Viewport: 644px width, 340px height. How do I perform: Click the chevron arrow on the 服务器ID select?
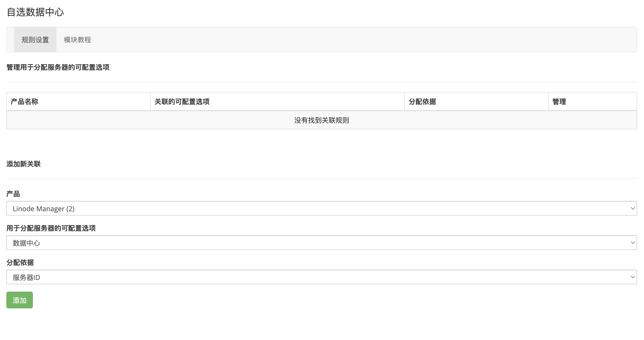(x=632, y=277)
